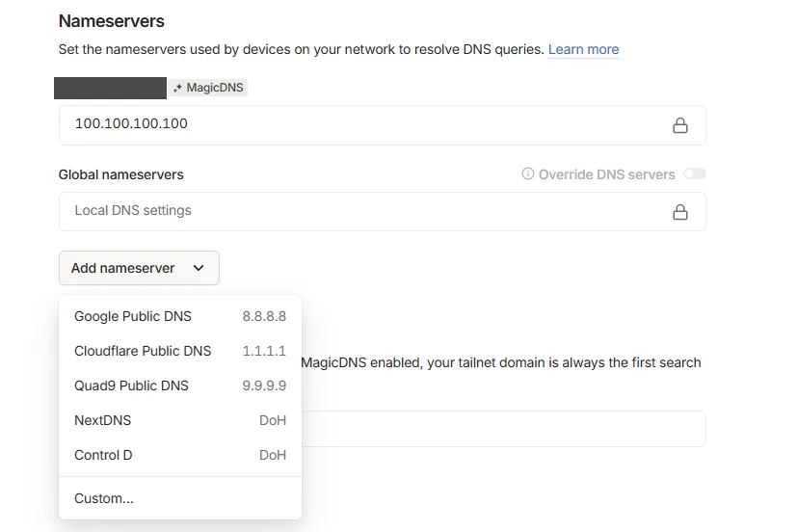This screenshot has width=797, height=532.
Task: Open the Learn more link
Action: tap(583, 49)
